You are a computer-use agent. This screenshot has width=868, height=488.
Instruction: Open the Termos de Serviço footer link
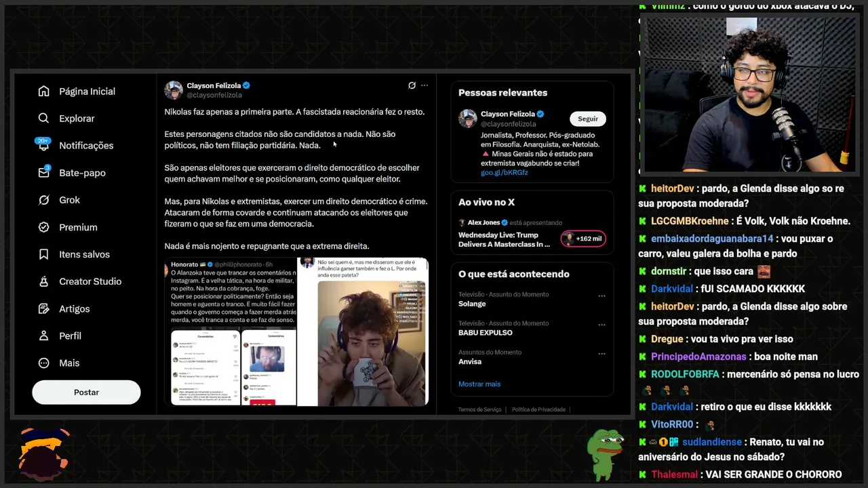point(479,409)
